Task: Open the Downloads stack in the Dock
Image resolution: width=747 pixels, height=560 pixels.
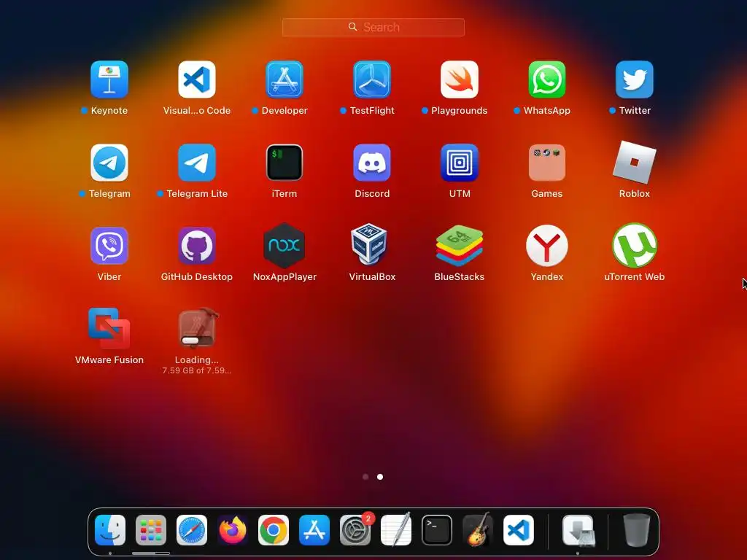Action: [578, 530]
